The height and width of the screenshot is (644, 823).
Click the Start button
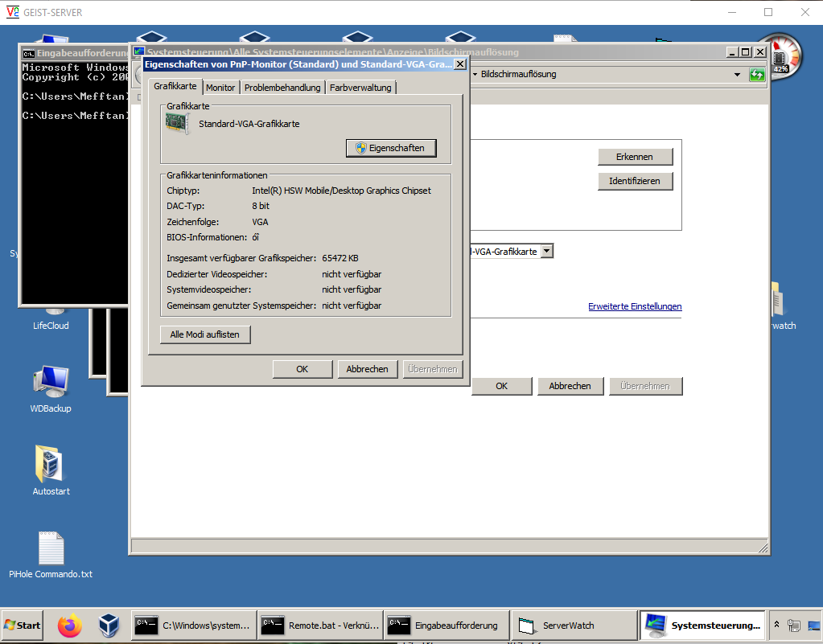click(23, 625)
